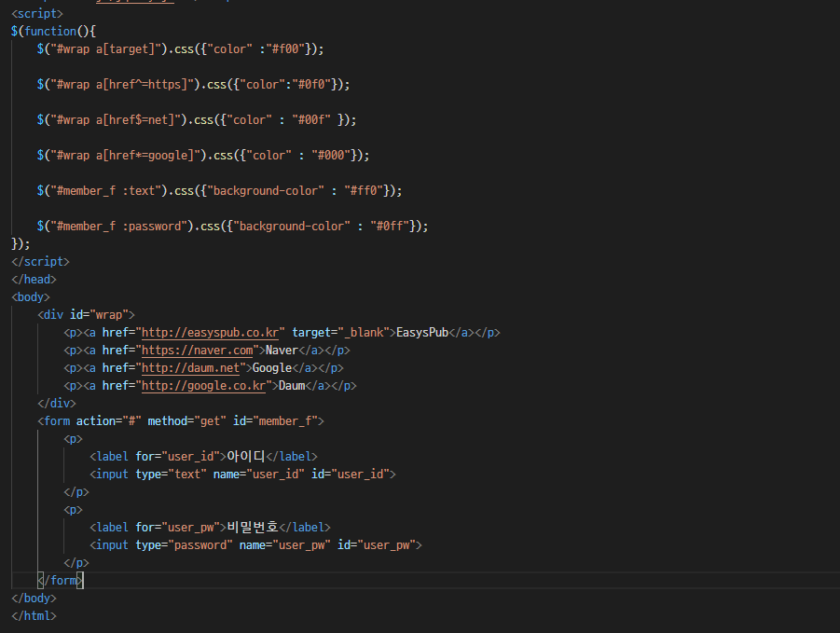Click the closing </body> tag
The height and width of the screenshot is (633, 840).
click(x=34, y=598)
